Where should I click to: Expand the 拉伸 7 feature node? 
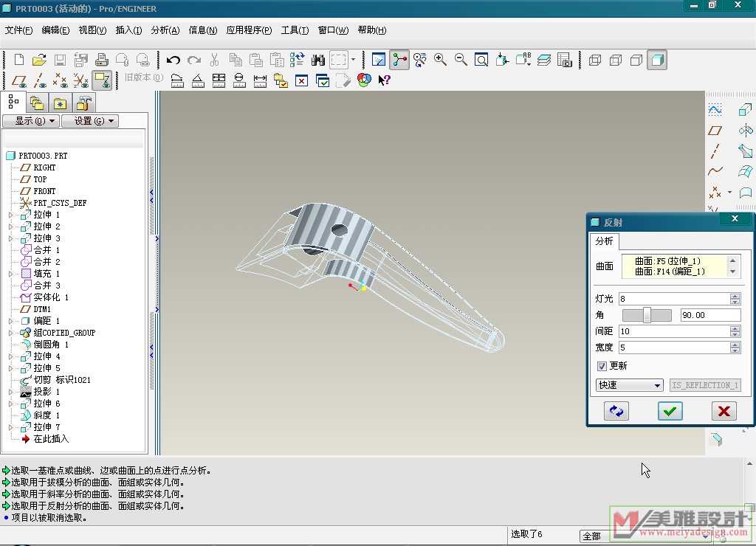coord(10,427)
